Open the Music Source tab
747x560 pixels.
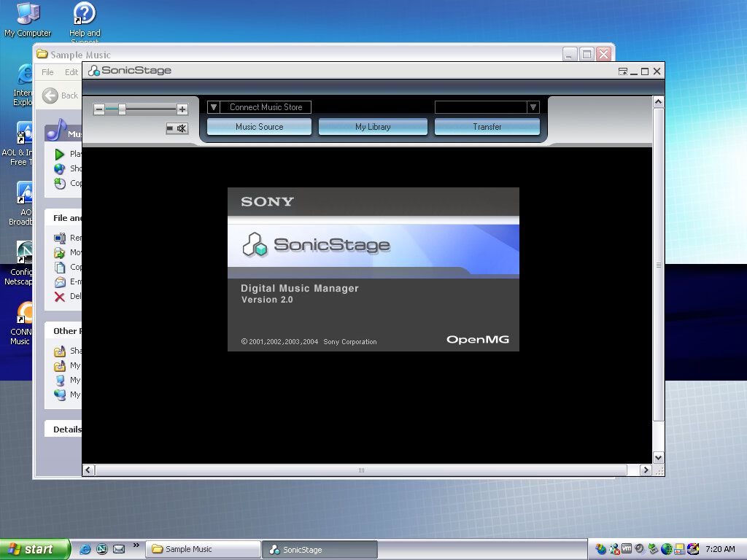click(259, 127)
